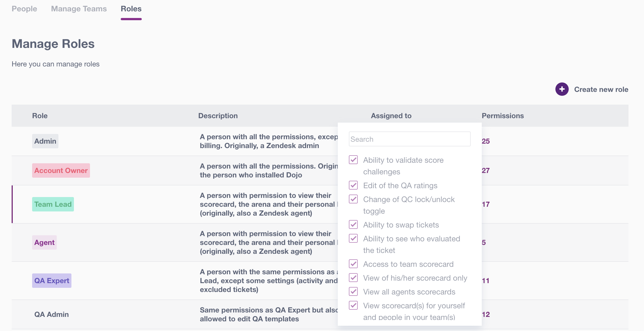Toggle View of his/her scorecard only
The image size is (644, 331).
pyautogui.click(x=353, y=278)
